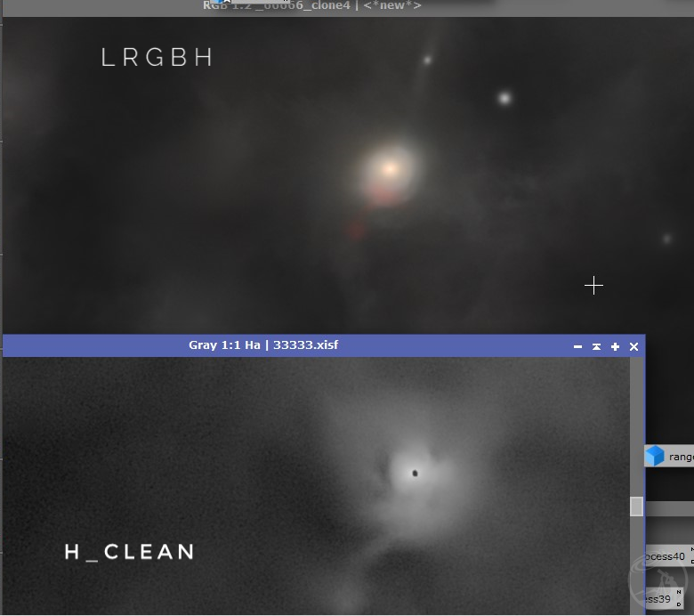Click the H_CLEAN text label
The width and height of the screenshot is (694, 616).
click(x=129, y=552)
